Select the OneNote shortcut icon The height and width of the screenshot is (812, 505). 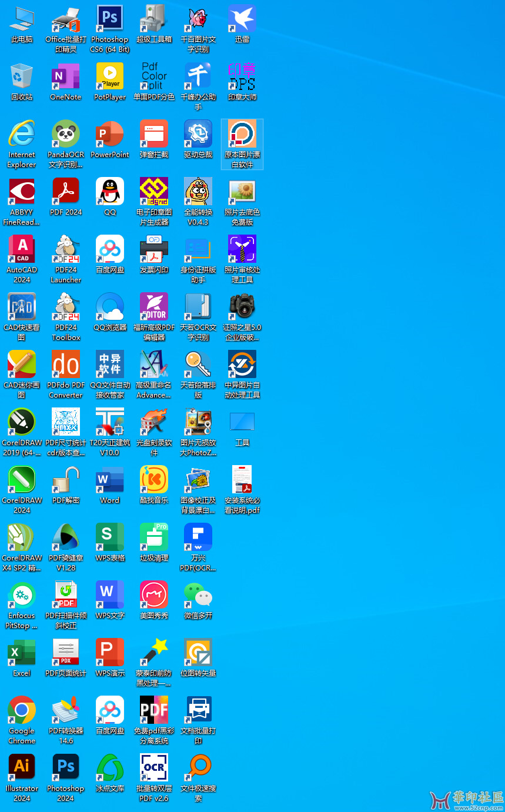click(x=66, y=76)
